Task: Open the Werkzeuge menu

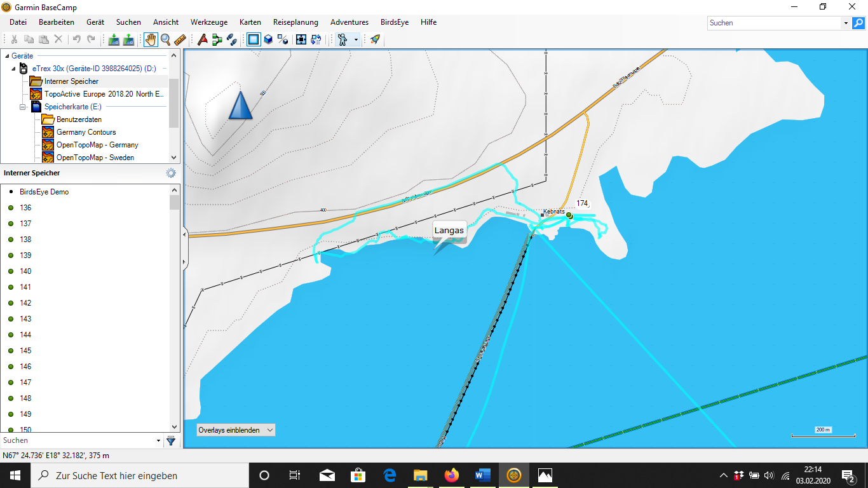Action: click(209, 22)
